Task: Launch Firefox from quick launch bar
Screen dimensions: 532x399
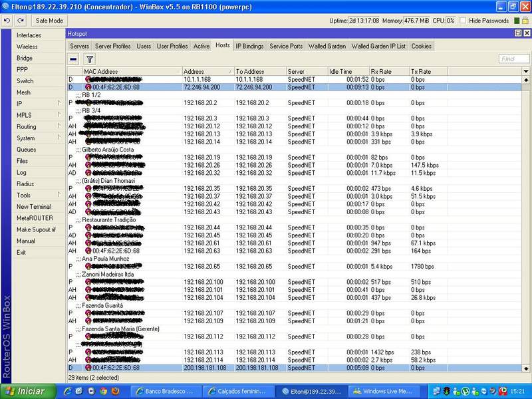Action: point(115,391)
